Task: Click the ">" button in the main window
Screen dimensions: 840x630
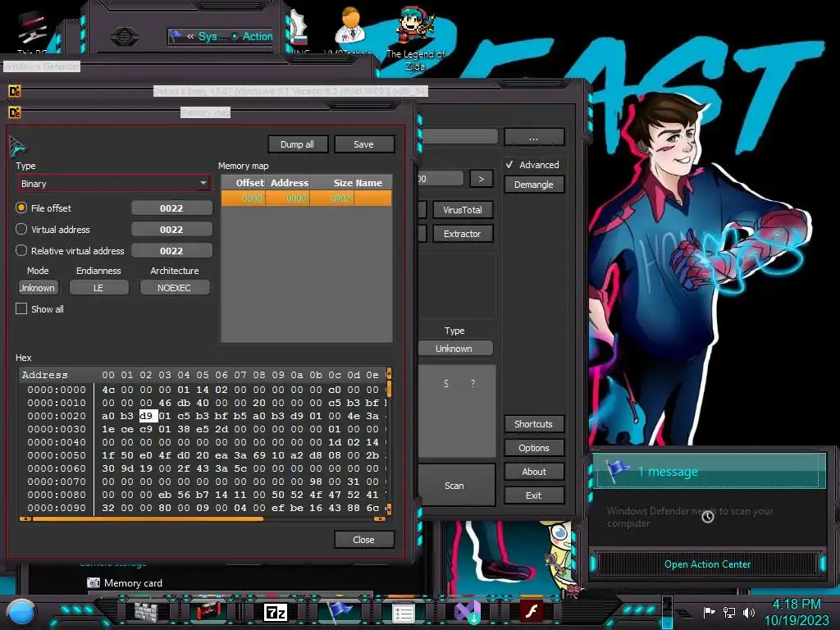Action: 481,178
